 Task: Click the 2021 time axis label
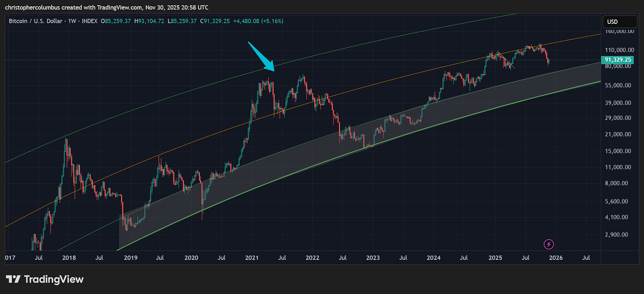[x=252, y=257]
